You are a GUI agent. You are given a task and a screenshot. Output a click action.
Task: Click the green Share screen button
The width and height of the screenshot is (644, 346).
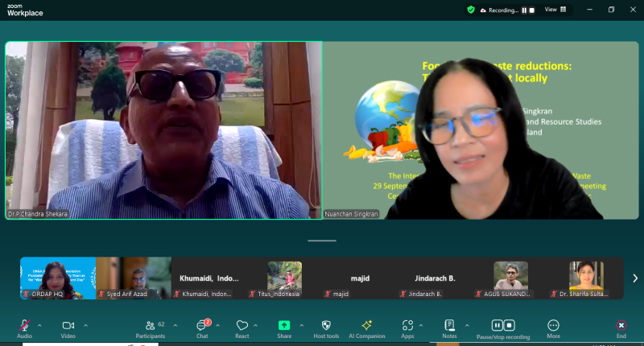(x=284, y=326)
